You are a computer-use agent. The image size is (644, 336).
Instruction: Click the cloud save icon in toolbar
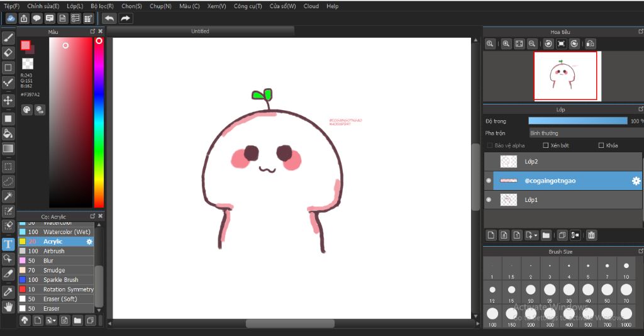pyautogui.click(x=11, y=18)
